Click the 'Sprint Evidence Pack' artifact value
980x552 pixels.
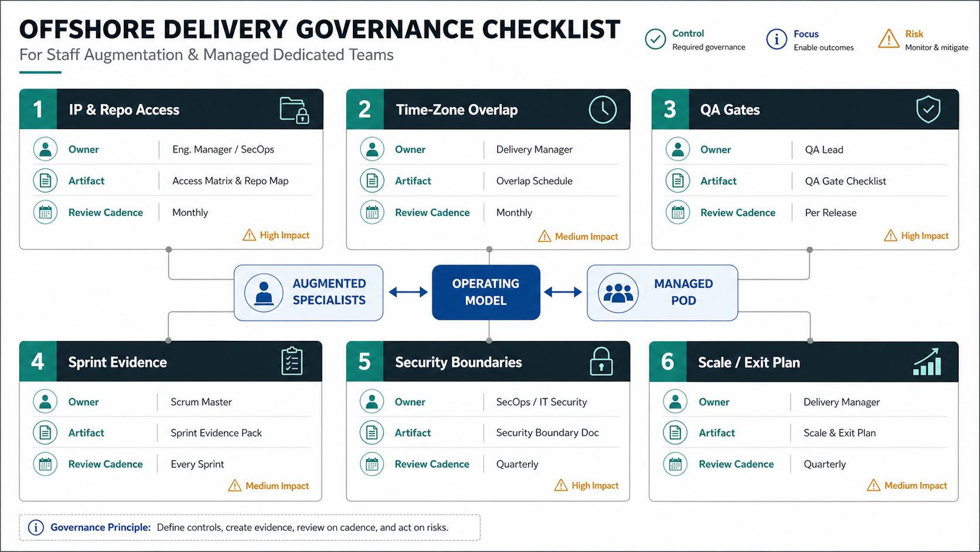216,433
